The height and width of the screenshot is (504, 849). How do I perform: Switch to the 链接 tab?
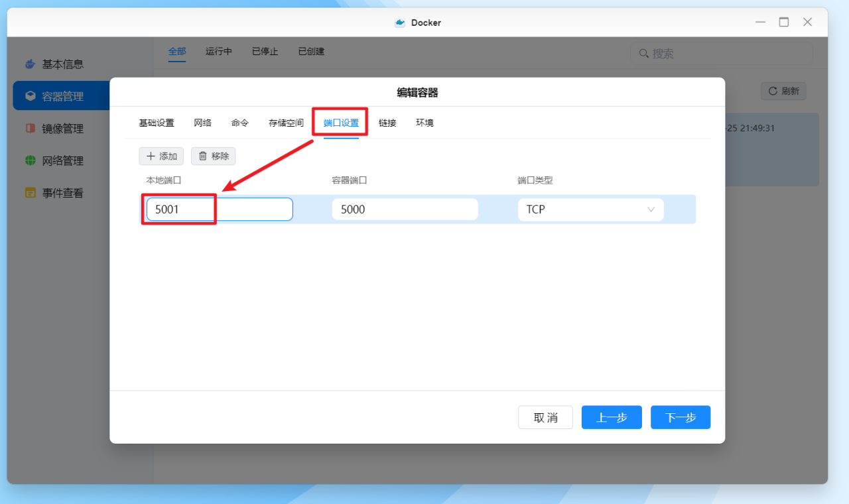coord(387,122)
